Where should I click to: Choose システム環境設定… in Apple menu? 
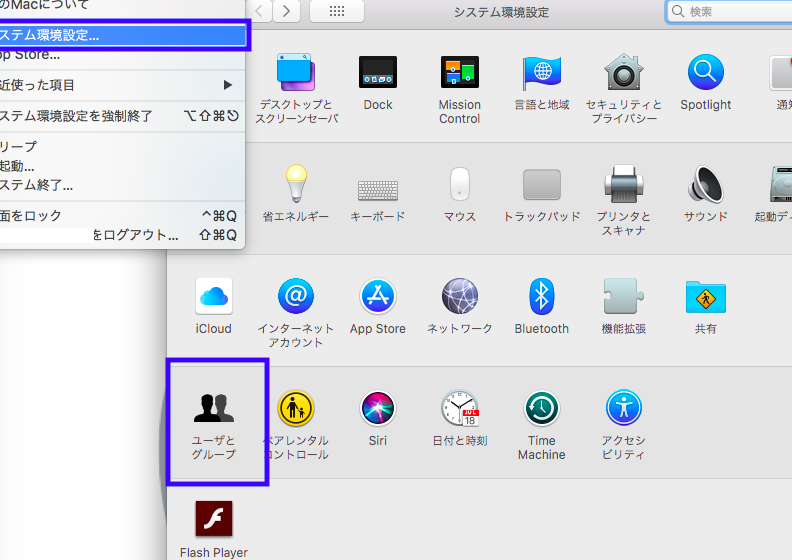point(123,35)
